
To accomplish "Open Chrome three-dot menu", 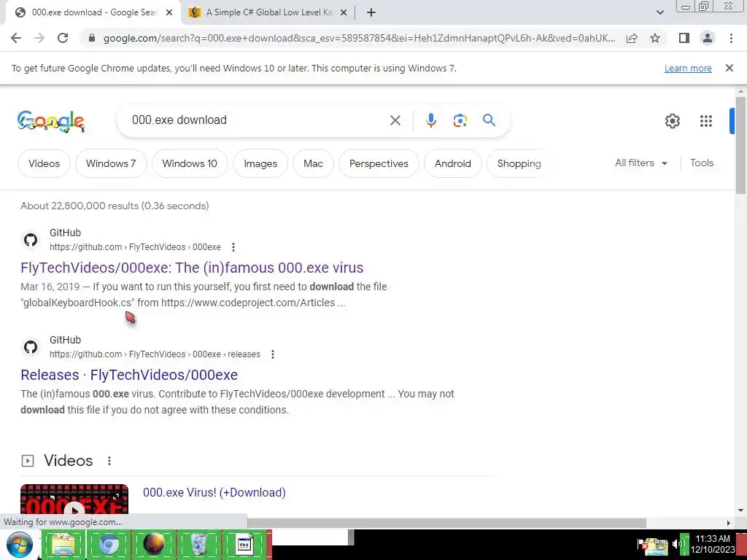I will point(731,38).
